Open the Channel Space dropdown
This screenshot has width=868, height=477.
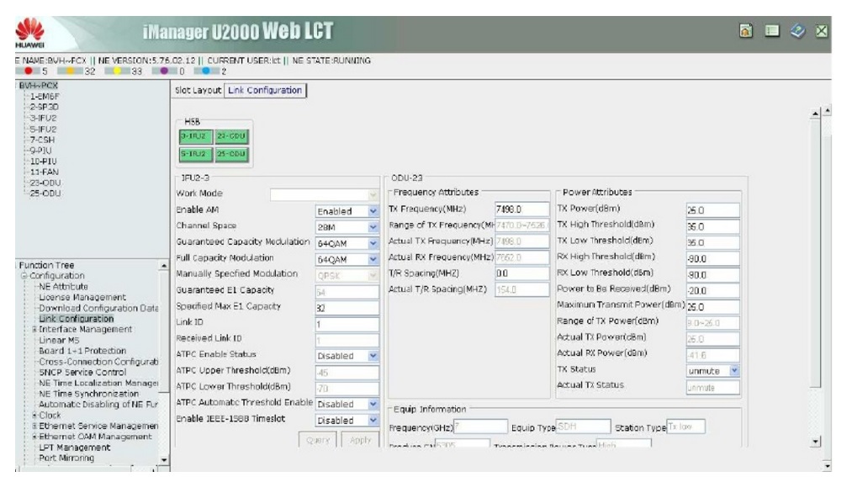coord(373,227)
